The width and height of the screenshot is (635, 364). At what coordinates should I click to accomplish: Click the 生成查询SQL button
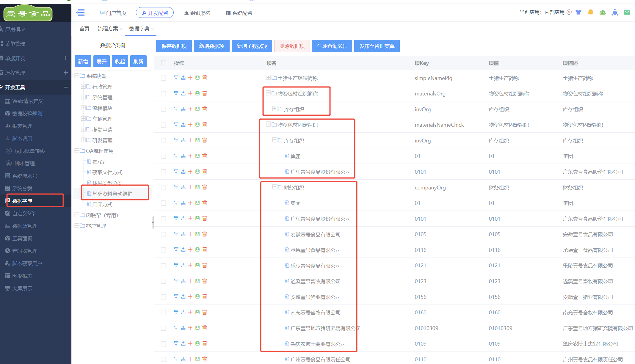[332, 46]
